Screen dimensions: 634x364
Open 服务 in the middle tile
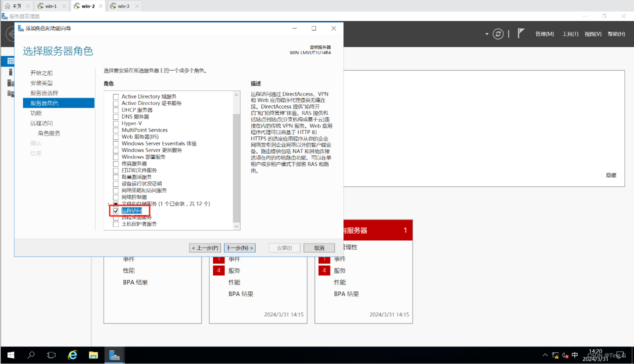(x=234, y=270)
